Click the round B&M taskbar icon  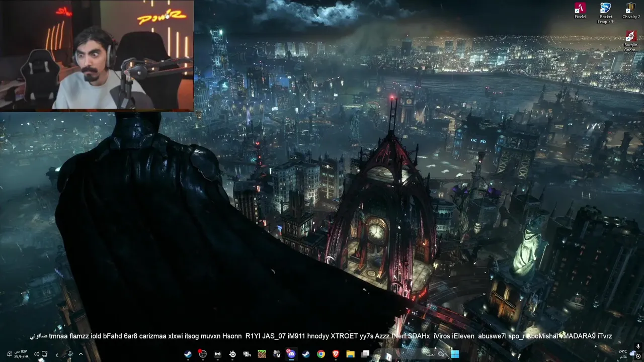(276, 354)
